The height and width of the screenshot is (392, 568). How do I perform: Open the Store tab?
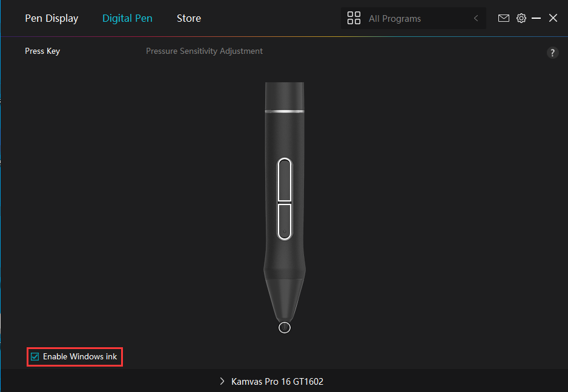(188, 18)
